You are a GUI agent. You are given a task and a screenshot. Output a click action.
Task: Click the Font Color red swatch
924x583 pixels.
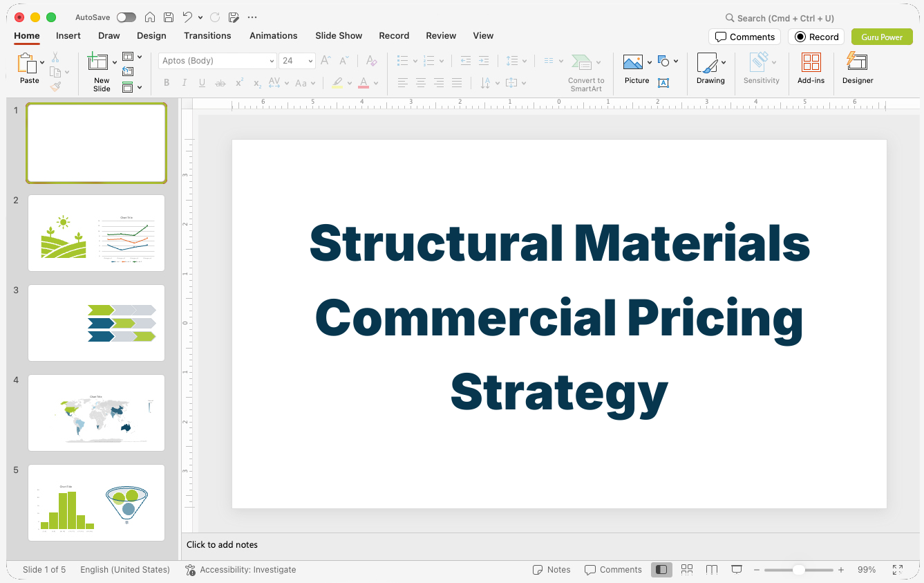(363, 83)
